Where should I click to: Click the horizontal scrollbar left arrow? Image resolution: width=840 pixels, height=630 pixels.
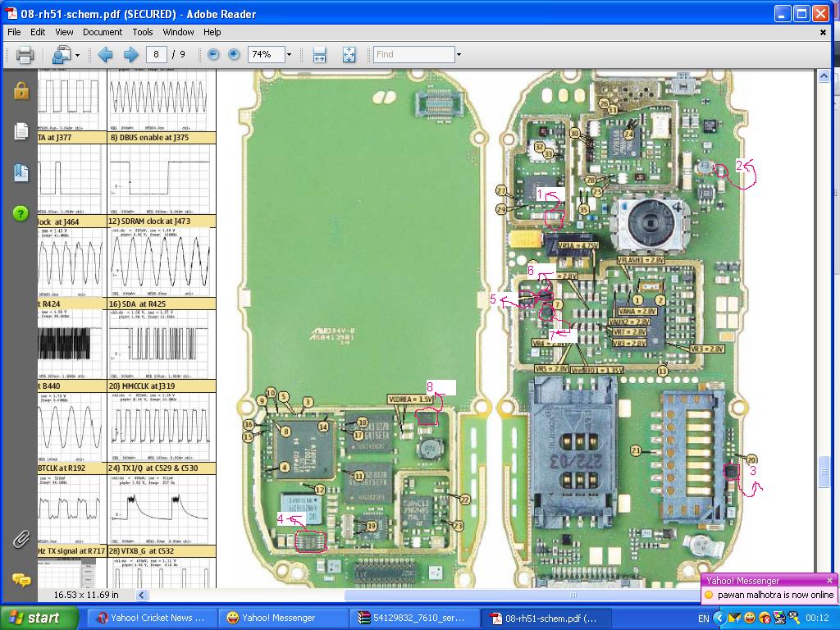pyautogui.click(x=142, y=595)
